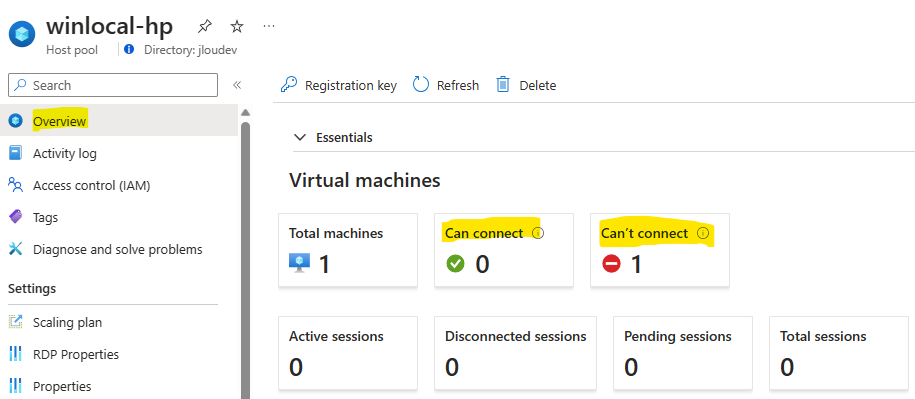Click the Delete button label

tap(537, 85)
